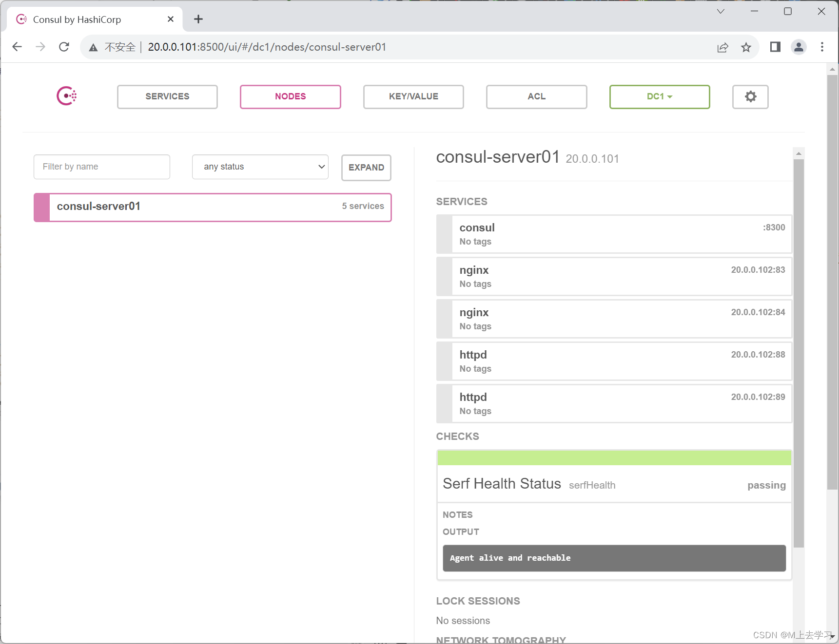Go back to previous page
This screenshot has width=839, height=644.
[17, 47]
